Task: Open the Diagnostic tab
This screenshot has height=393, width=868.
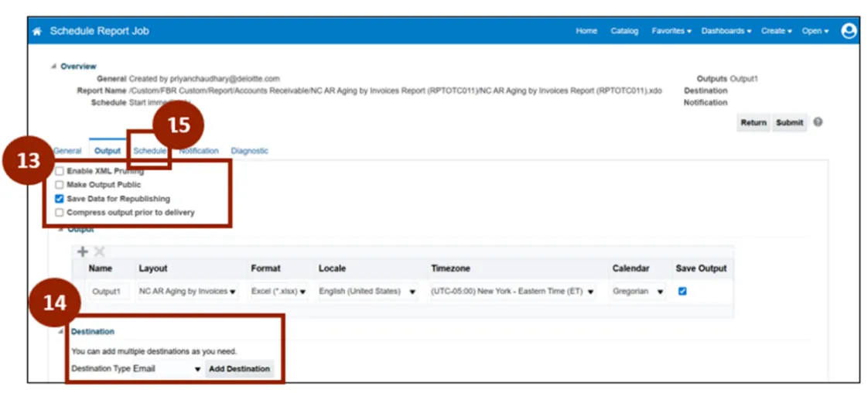Action: [250, 151]
